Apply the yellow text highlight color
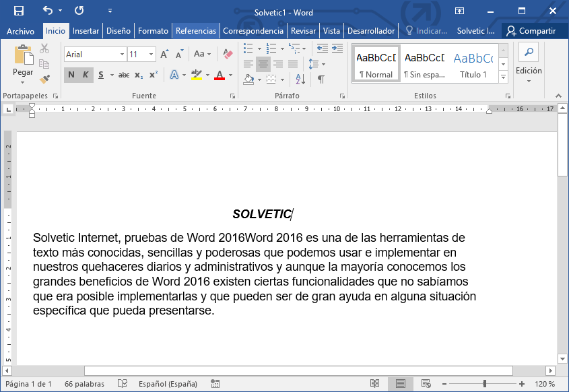The width and height of the screenshot is (569, 392). 197,75
